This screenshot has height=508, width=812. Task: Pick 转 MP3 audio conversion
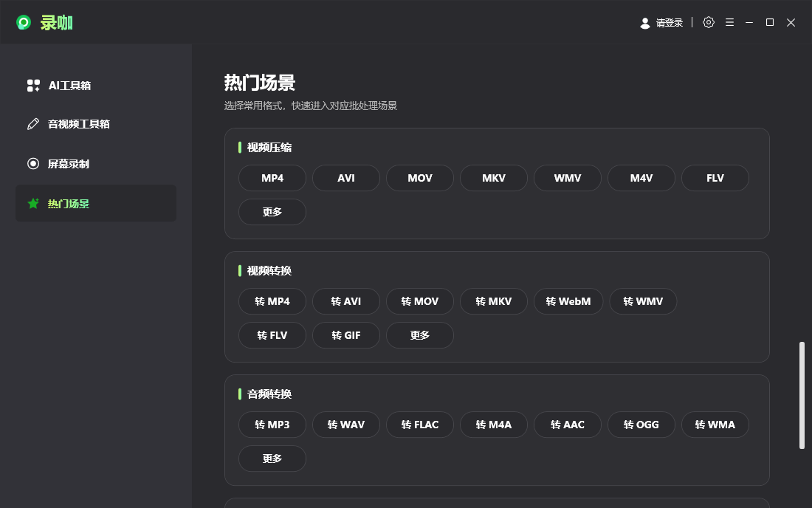tap(272, 425)
